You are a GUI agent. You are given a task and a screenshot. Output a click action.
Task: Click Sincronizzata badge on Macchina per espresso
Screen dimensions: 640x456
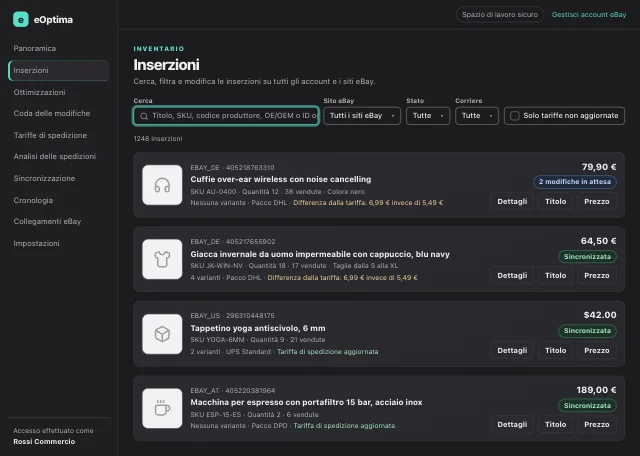tap(587, 406)
